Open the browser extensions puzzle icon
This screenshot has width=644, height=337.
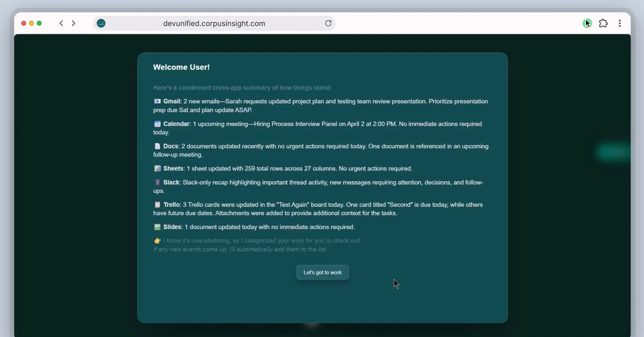tap(603, 23)
